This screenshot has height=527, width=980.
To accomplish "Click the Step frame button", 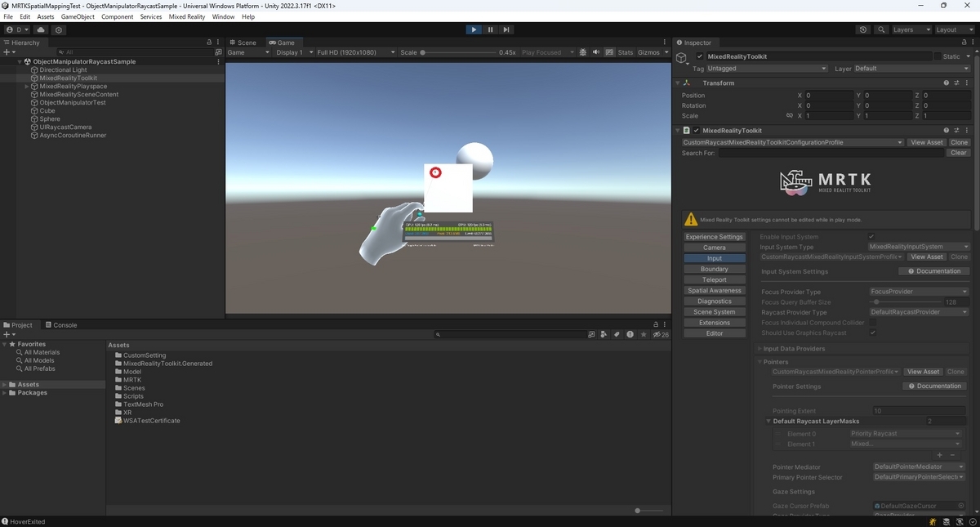I will click(x=506, y=29).
